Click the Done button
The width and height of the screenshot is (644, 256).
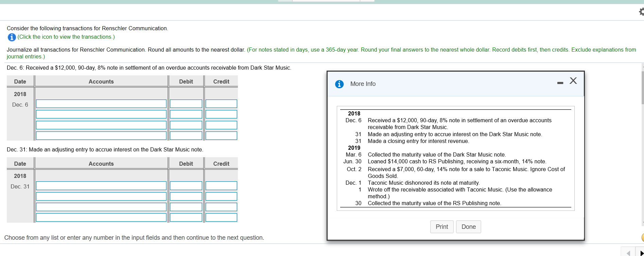pos(469,227)
